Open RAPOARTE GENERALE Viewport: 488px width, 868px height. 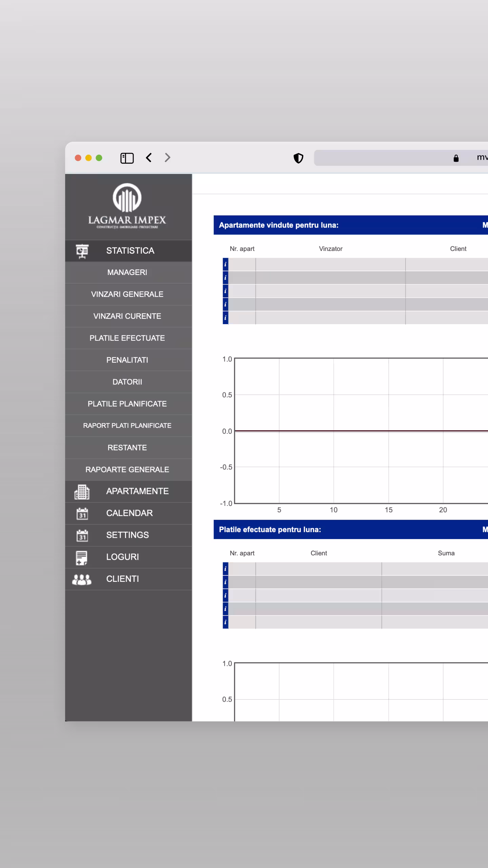pyautogui.click(x=128, y=470)
